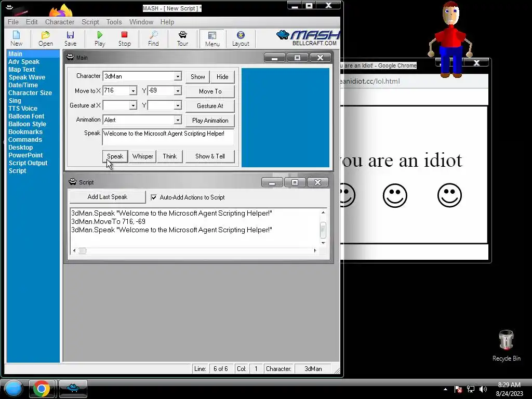Select Adv Speak in the sidebar
The height and width of the screenshot is (399, 532).
24,62
